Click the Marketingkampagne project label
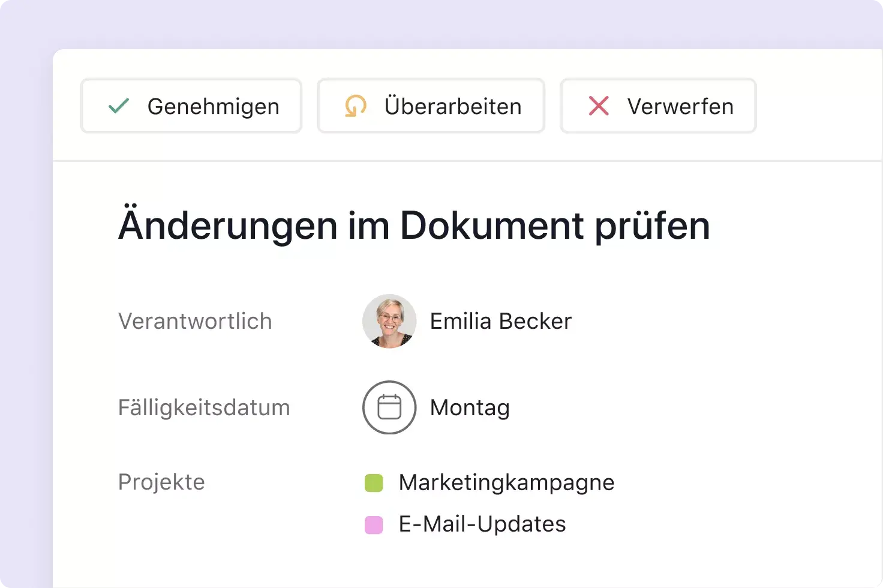Image resolution: width=883 pixels, height=588 pixels. click(506, 482)
